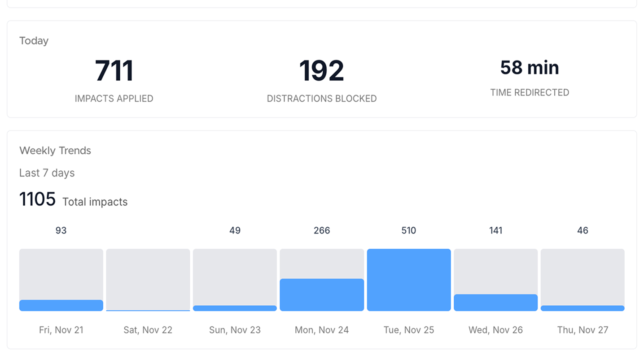Select the Sun, Nov 23 bar
Screen dimensions: 644x364
[235, 280]
